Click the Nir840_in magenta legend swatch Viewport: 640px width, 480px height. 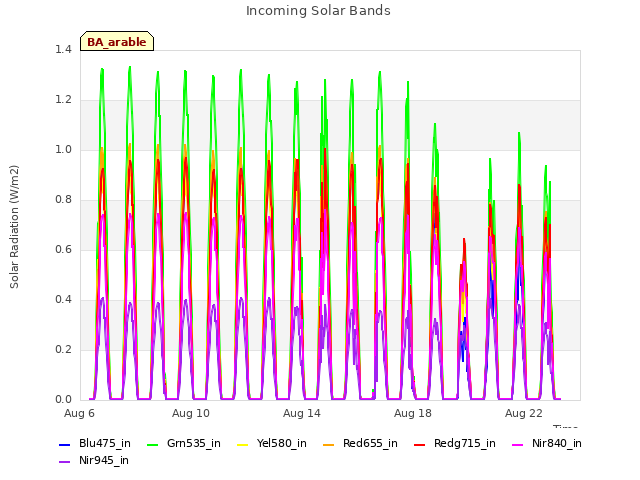click(518, 444)
